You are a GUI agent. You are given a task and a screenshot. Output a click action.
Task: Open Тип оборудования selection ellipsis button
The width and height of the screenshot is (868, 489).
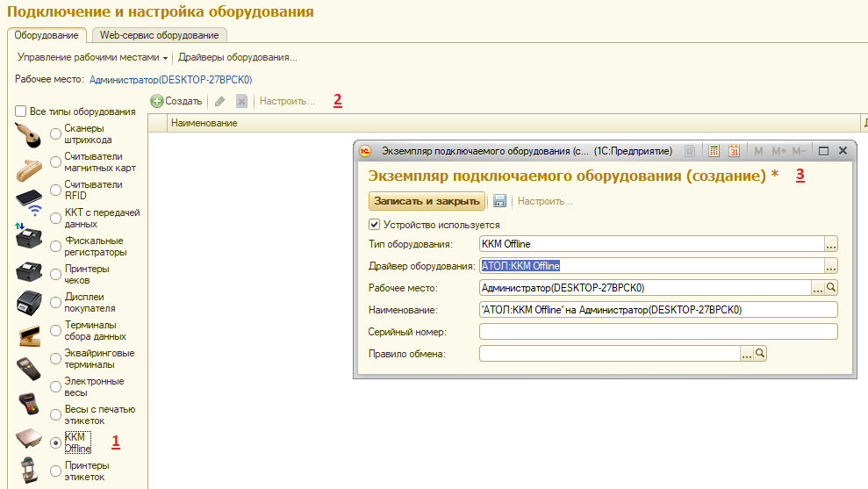pos(831,244)
